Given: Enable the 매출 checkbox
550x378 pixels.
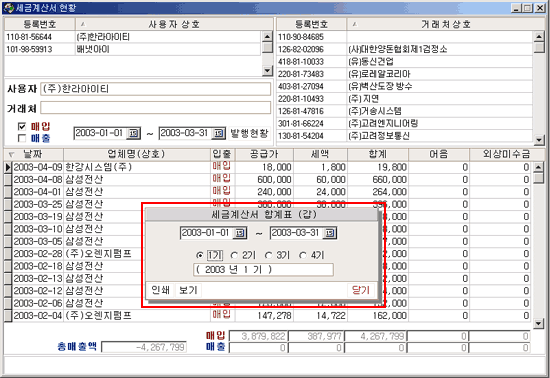Looking at the screenshot, I should 22,138.
